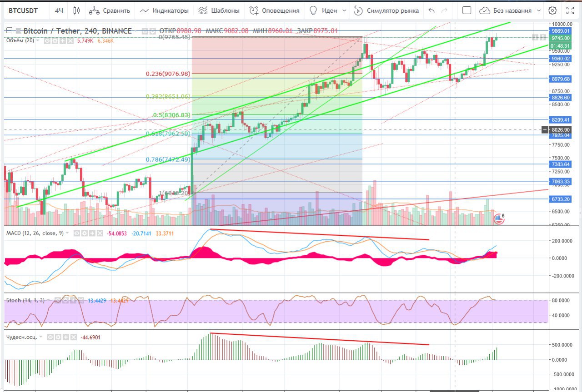Click the Fibonacci 0.382(8651.06) level label
Screen dimensions: 582x392
[x=168, y=96]
